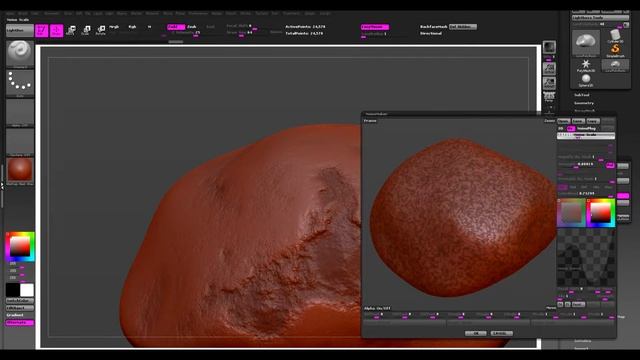Toggle Mrgb painting mode
This screenshot has width=640, height=360.
click(x=114, y=27)
